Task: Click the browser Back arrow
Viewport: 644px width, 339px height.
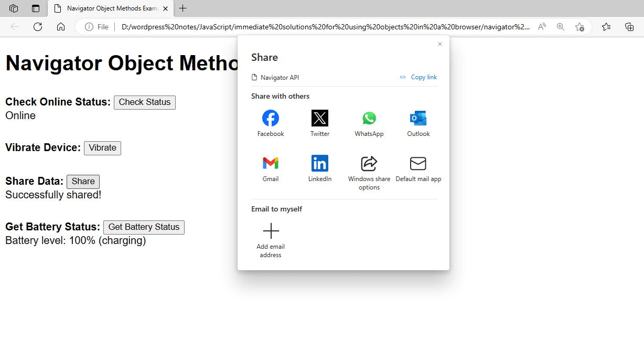Action: pyautogui.click(x=15, y=27)
